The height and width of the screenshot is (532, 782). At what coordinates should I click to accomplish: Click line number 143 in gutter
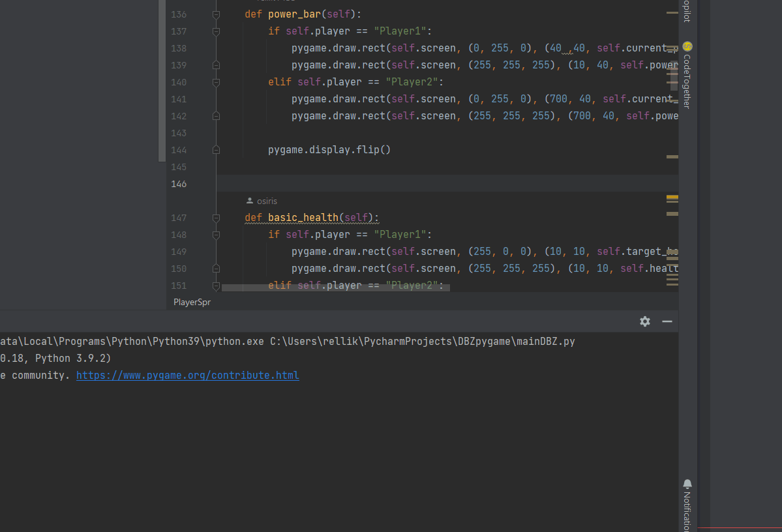[x=179, y=133]
